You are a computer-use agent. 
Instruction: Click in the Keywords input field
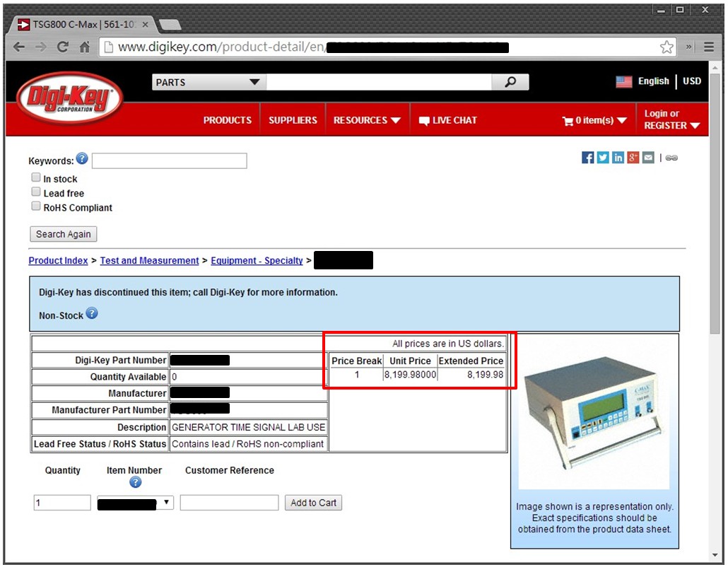[170, 160]
